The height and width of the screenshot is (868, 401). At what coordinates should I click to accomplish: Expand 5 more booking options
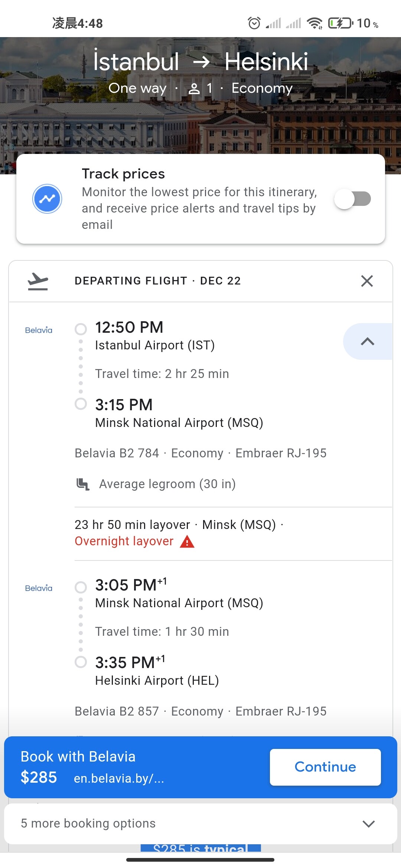tap(88, 823)
